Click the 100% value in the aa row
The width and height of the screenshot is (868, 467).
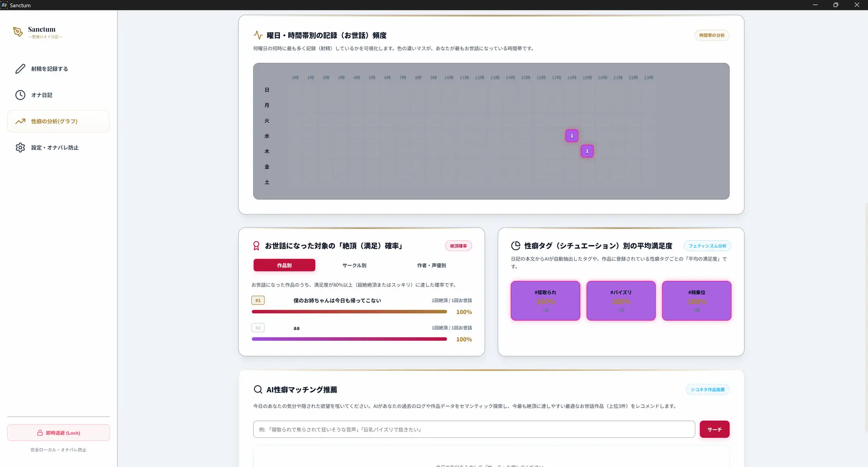click(x=464, y=339)
